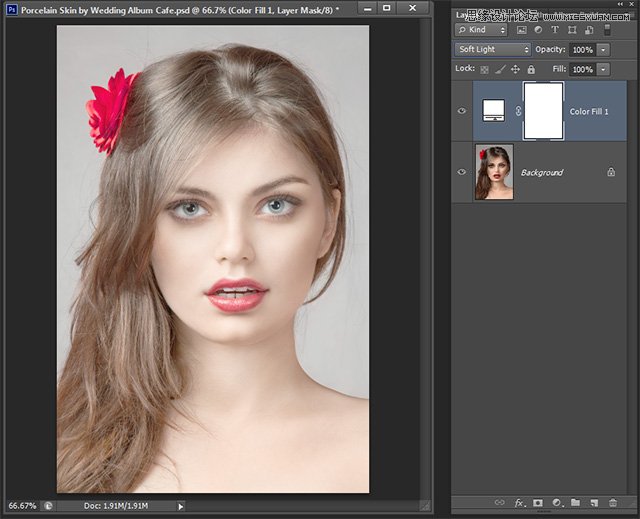The image size is (640, 519).
Task: Click the Lock all padlock button
Action: [x=533, y=69]
